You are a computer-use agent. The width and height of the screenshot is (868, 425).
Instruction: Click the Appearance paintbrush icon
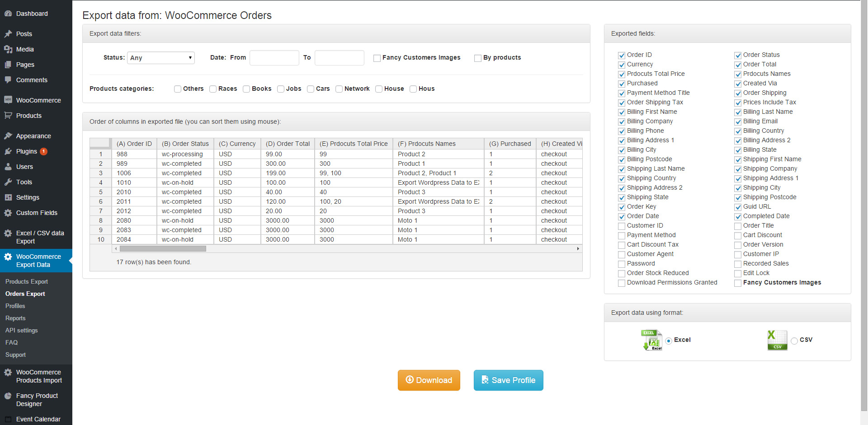click(8, 136)
